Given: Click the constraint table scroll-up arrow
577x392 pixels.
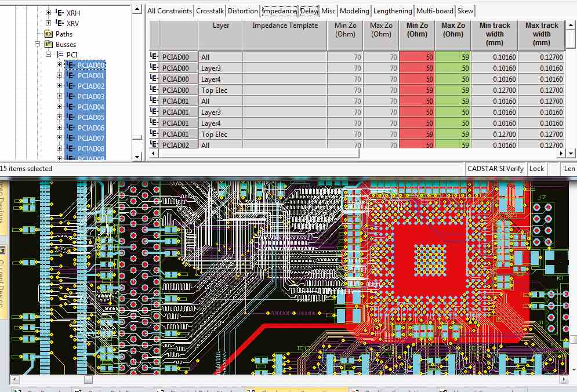Looking at the screenshot, I should point(571,25).
